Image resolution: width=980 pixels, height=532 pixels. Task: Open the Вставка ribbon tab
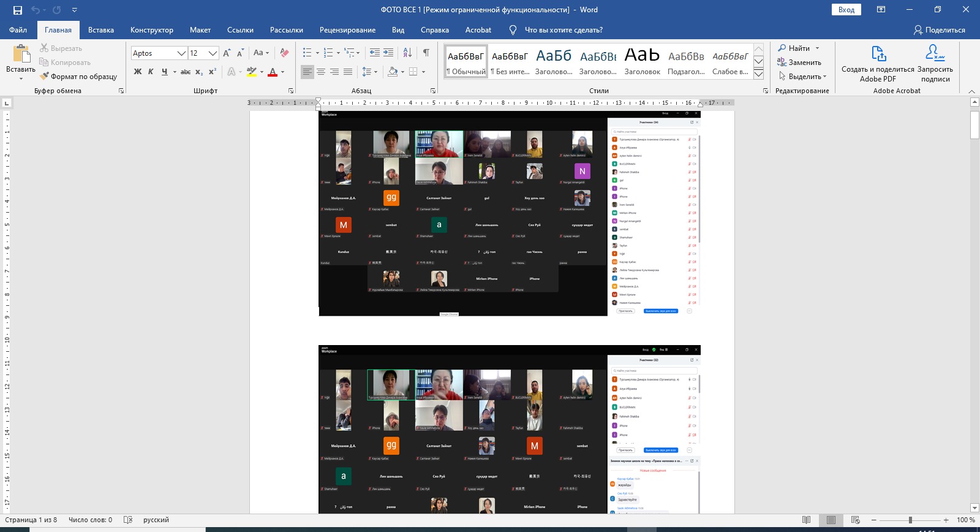point(101,30)
